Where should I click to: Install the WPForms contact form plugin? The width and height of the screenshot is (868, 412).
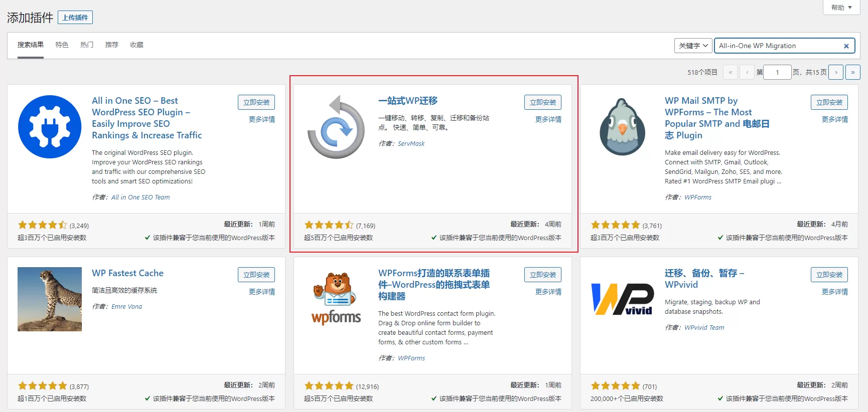point(543,275)
